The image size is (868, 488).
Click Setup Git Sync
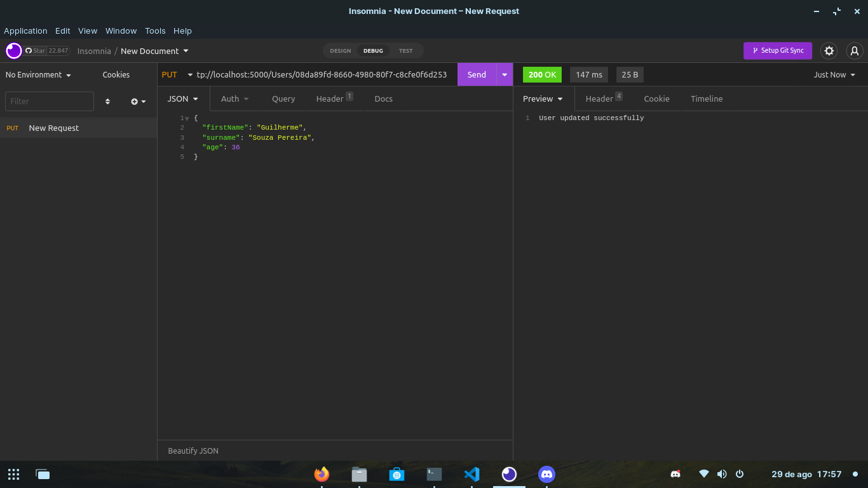click(x=778, y=51)
